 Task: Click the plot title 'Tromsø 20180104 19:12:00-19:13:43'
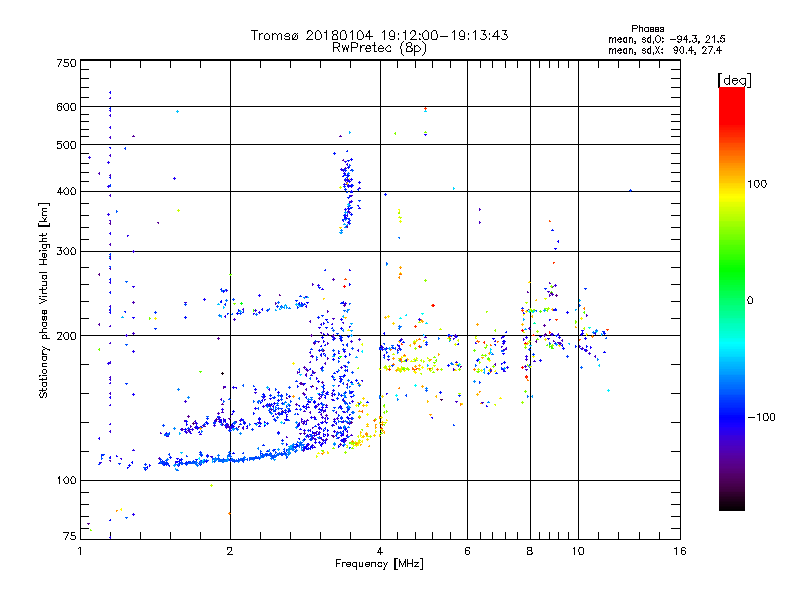coord(379,35)
